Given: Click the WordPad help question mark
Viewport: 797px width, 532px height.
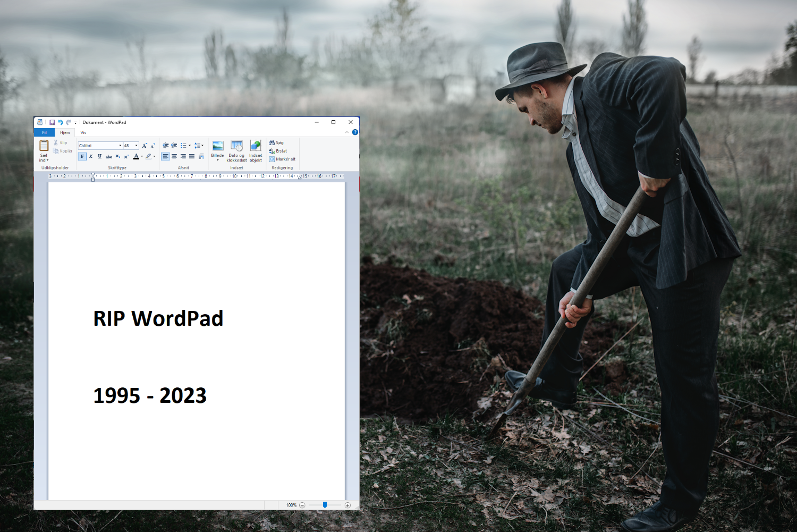Looking at the screenshot, I should (x=355, y=132).
